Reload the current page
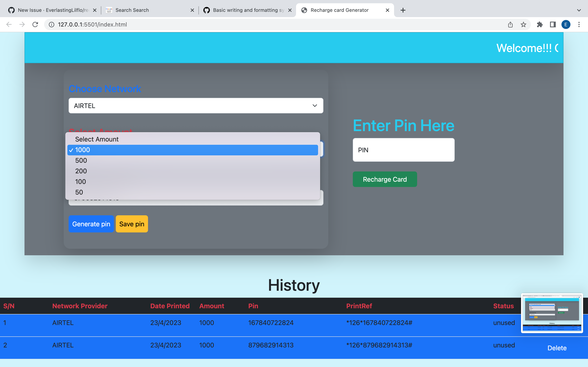The width and height of the screenshot is (588, 367). 35,24
